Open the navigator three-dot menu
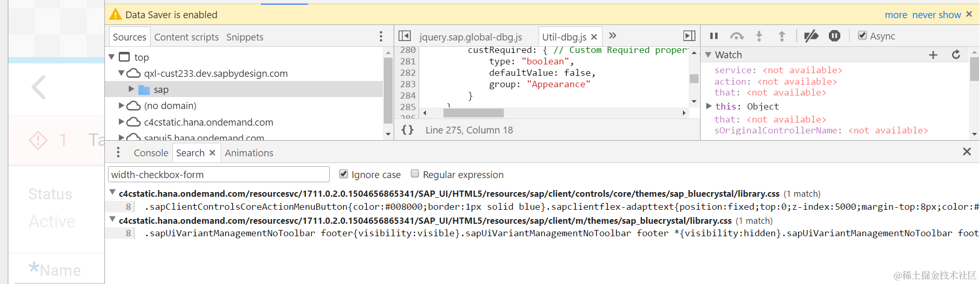 tap(381, 36)
